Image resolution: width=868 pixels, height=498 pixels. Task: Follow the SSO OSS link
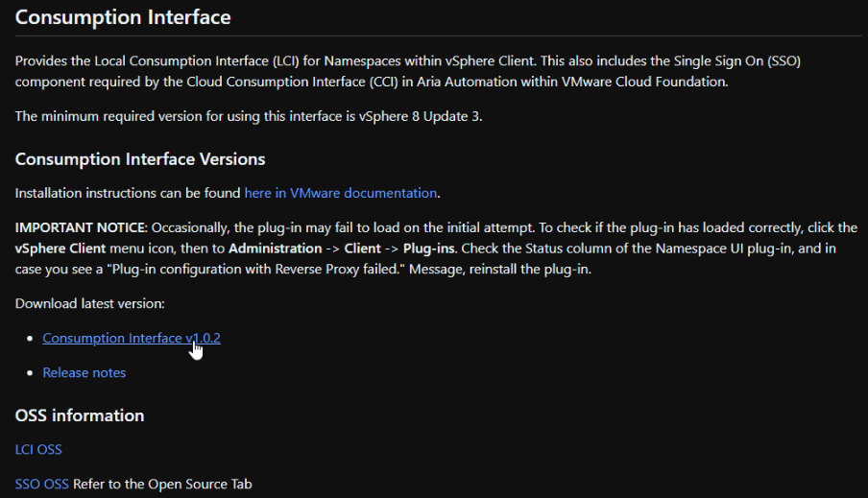pyautogui.click(x=41, y=485)
